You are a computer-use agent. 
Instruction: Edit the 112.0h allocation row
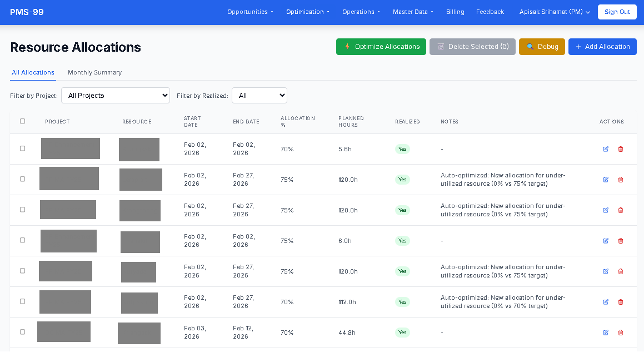606,302
